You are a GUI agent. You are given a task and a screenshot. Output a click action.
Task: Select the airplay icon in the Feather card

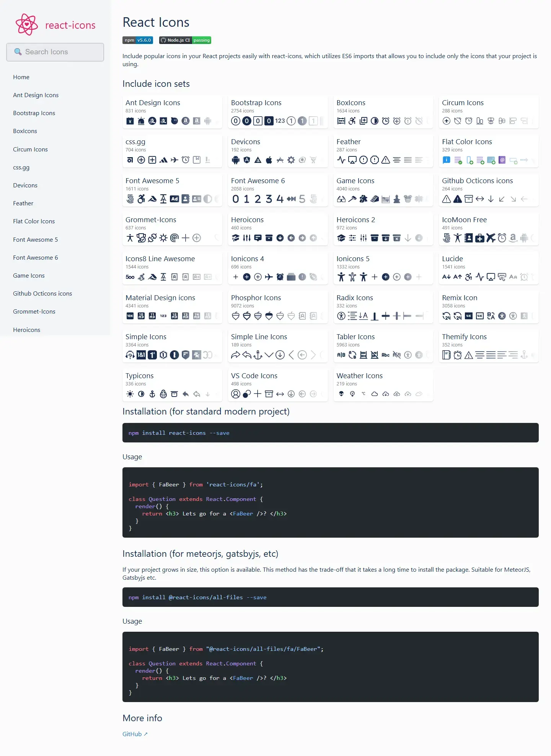pyautogui.click(x=352, y=160)
